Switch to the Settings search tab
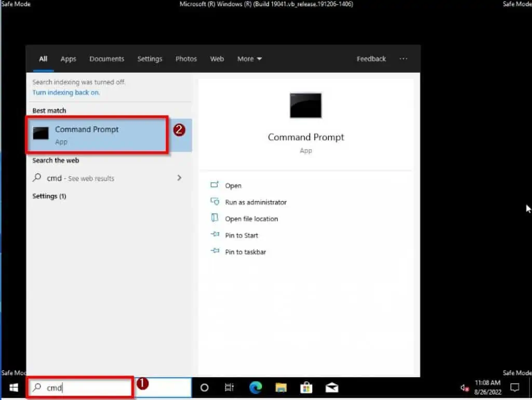The width and height of the screenshot is (532, 400). click(x=150, y=59)
